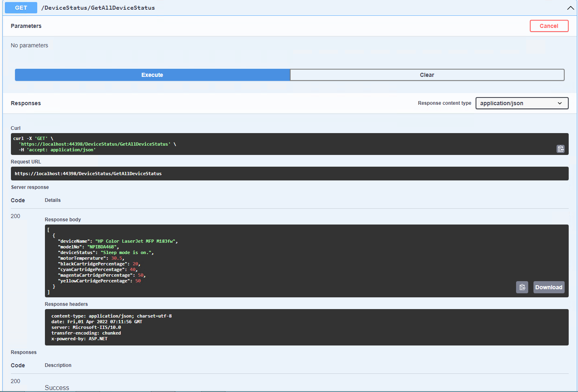578x392 pixels.
Task: Copy the curl command to clipboard
Action: (561, 149)
